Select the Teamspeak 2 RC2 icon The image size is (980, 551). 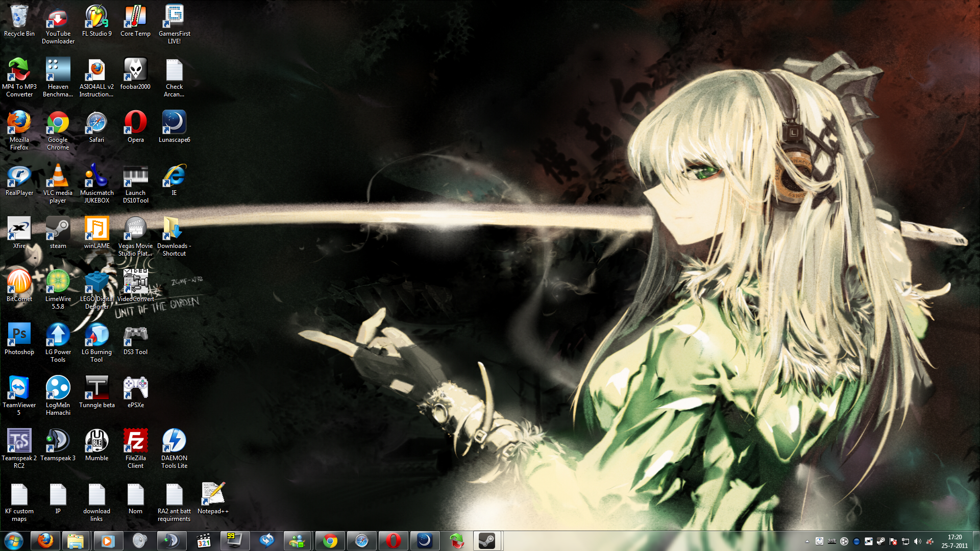19,449
